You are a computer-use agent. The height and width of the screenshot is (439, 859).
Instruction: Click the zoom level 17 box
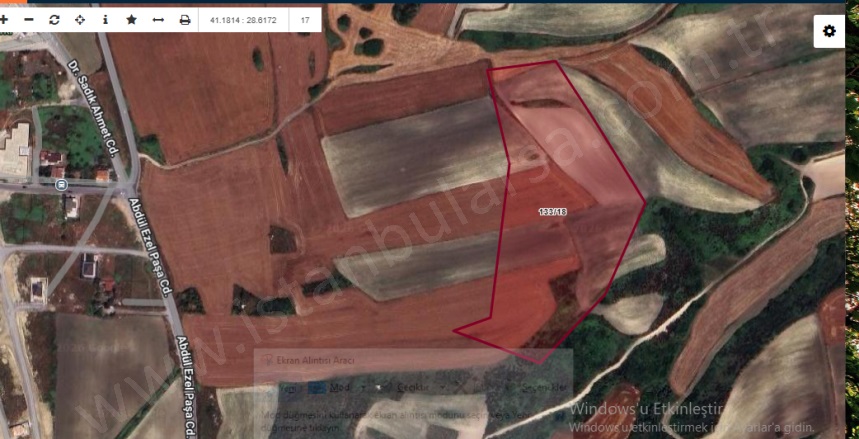tap(305, 20)
